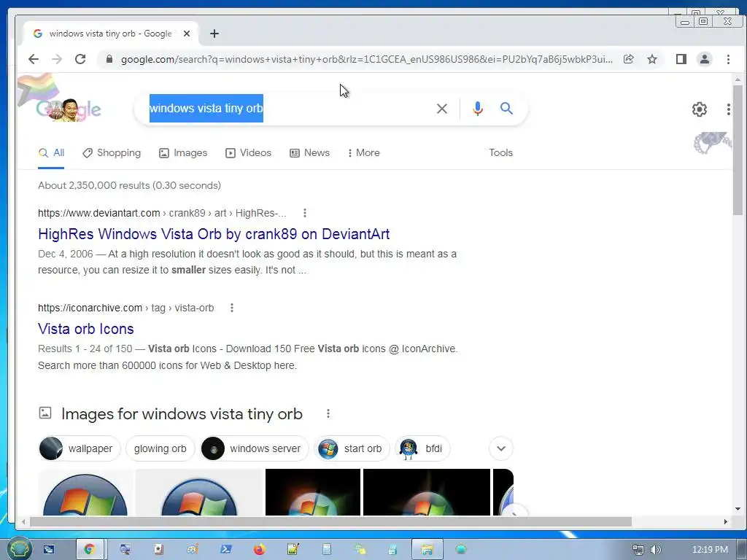Share this page from the address bar

point(628,59)
